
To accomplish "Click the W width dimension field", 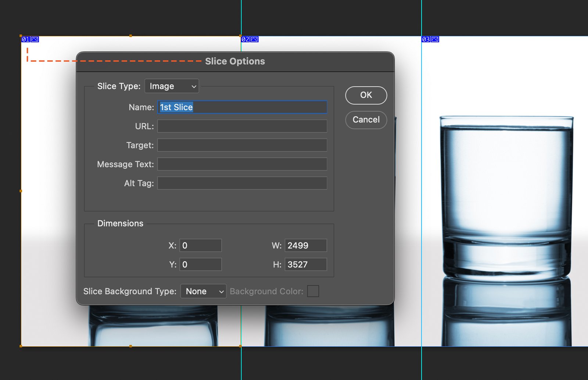I will (x=305, y=245).
